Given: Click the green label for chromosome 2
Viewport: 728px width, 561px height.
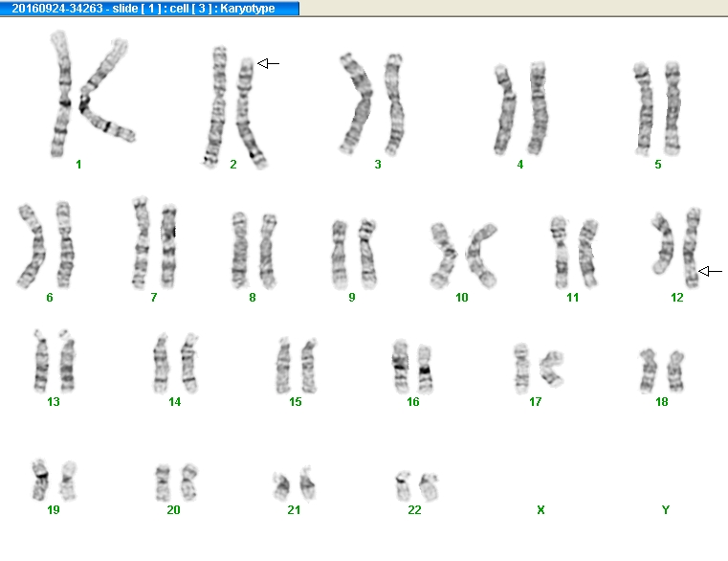Looking at the screenshot, I should click(233, 164).
